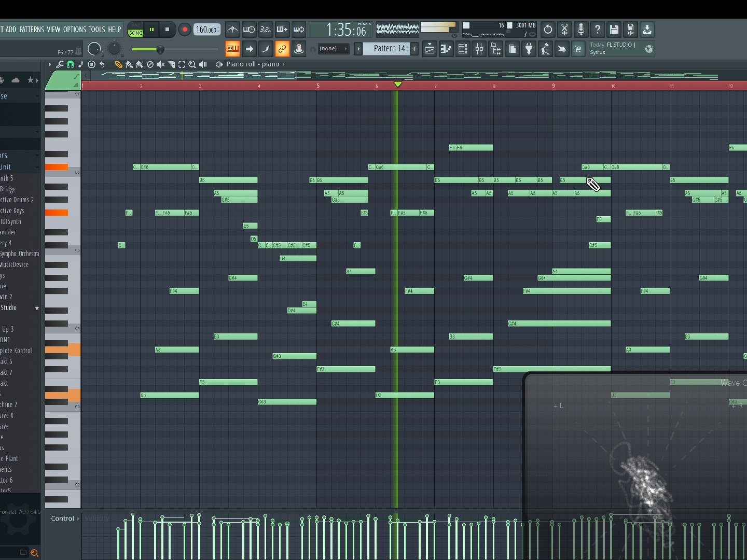Open piano roll wrench tools menu
Screen dimensions: 747x560
[x=60, y=64]
